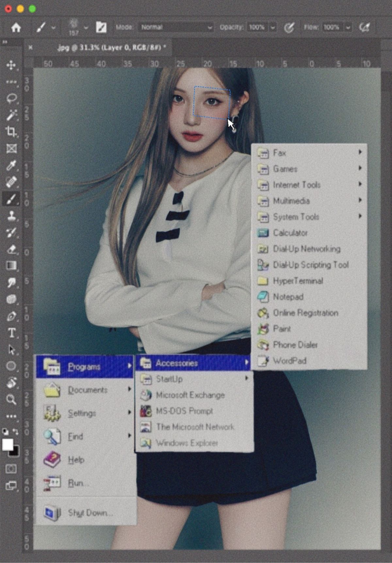Viewport: 392px width, 563px height.
Task: Choose the Magic Wand tool
Action: click(11, 115)
